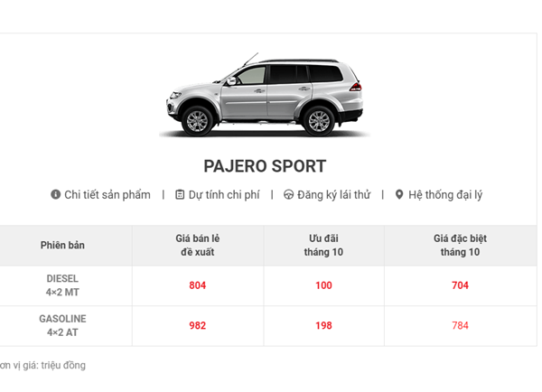542x392 pixels.
Task: Click the Ưu đãi tháng 10 header
Action: (323, 246)
